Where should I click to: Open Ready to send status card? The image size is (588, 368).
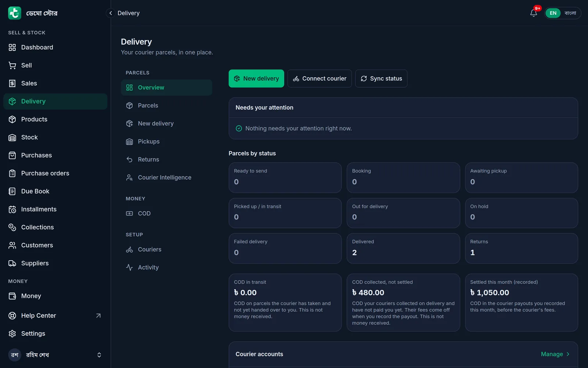[285, 178]
